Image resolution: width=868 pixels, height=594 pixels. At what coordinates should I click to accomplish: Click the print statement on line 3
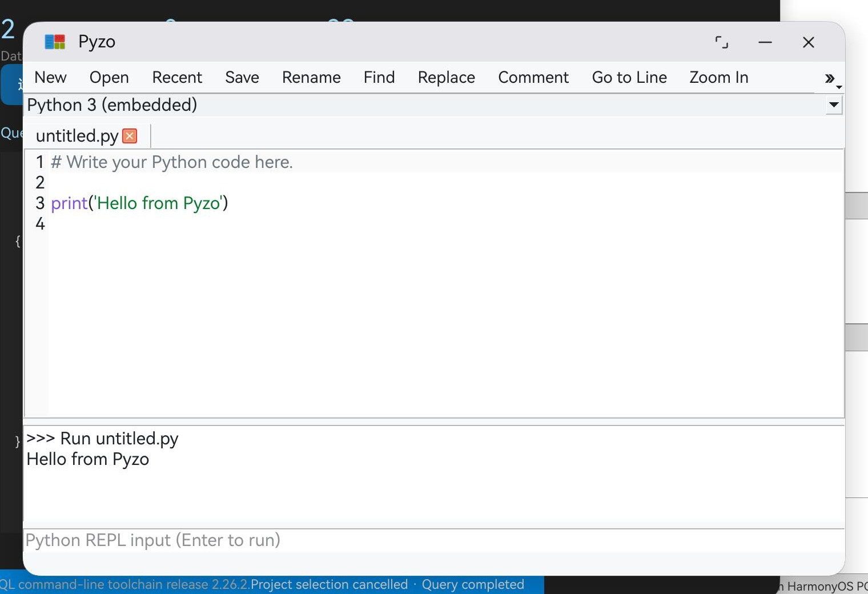(x=139, y=203)
